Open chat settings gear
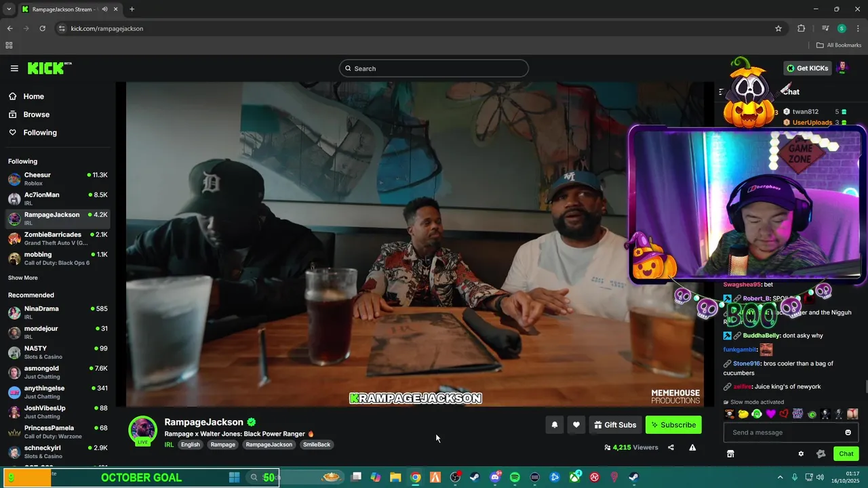 tap(801, 454)
